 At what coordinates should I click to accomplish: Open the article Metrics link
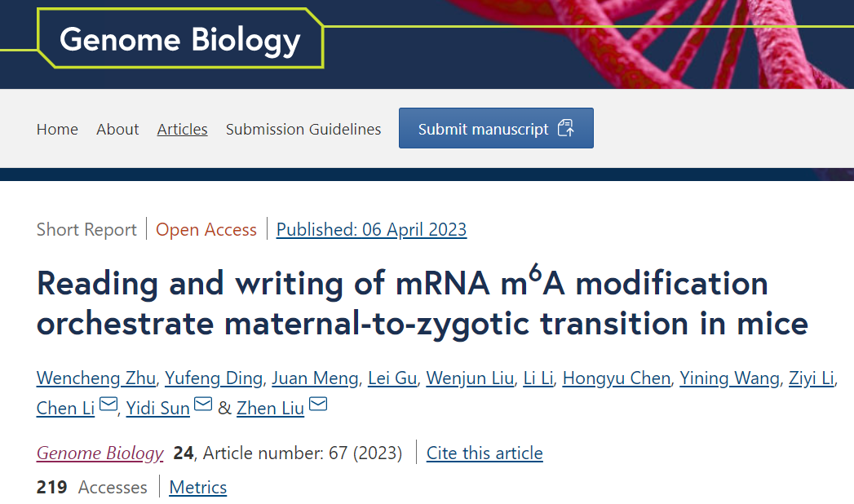[x=197, y=488]
